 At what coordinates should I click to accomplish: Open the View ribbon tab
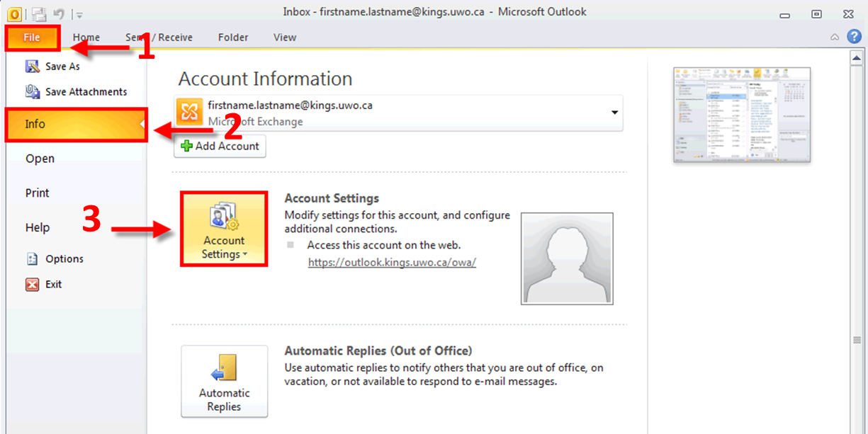tap(285, 38)
